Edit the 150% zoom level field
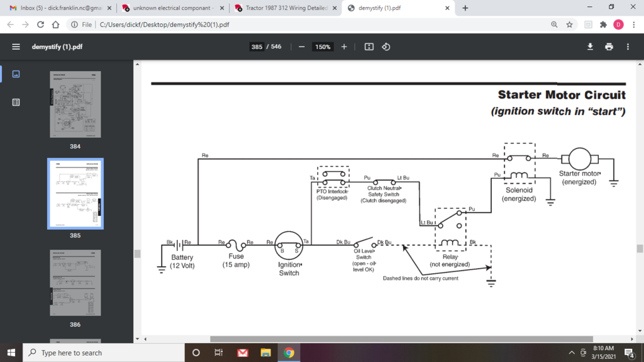The height and width of the screenshot is (362, 644). click(323, 47)
